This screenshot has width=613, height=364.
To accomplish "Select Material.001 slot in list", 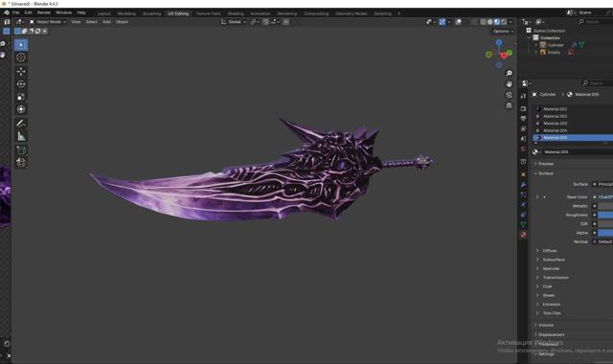I will click(x=573, y=109).
